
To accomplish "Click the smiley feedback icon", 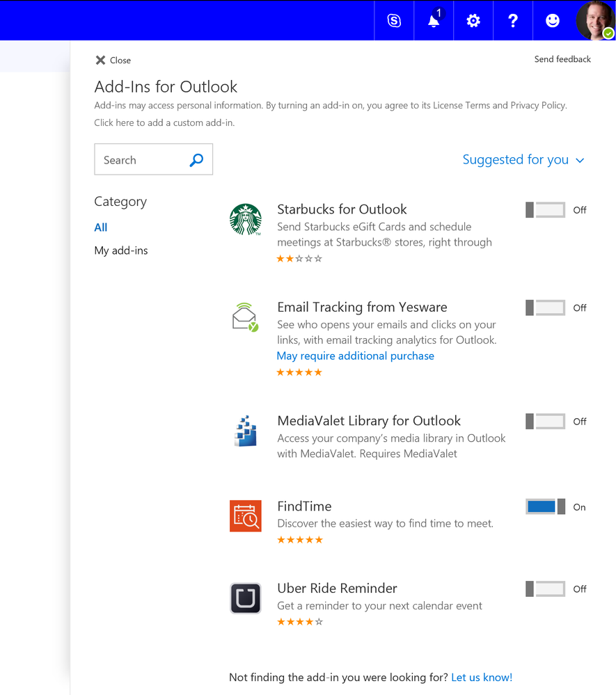I will pyautogui.click(x=553, y=21).
